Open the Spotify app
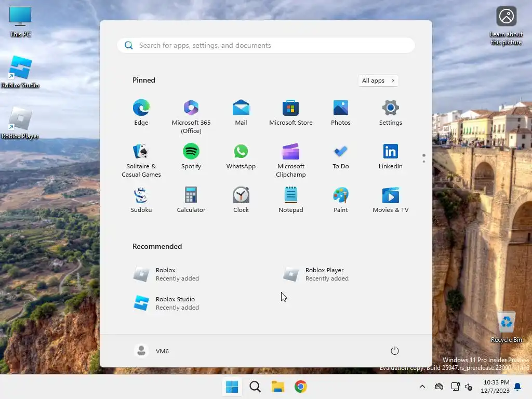This screenshot has width=532, height=399. pyautogui.click(x=191, y=156)
